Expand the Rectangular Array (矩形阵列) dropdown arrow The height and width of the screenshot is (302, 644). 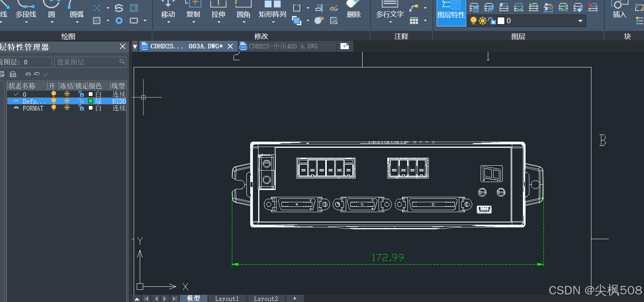273,22
